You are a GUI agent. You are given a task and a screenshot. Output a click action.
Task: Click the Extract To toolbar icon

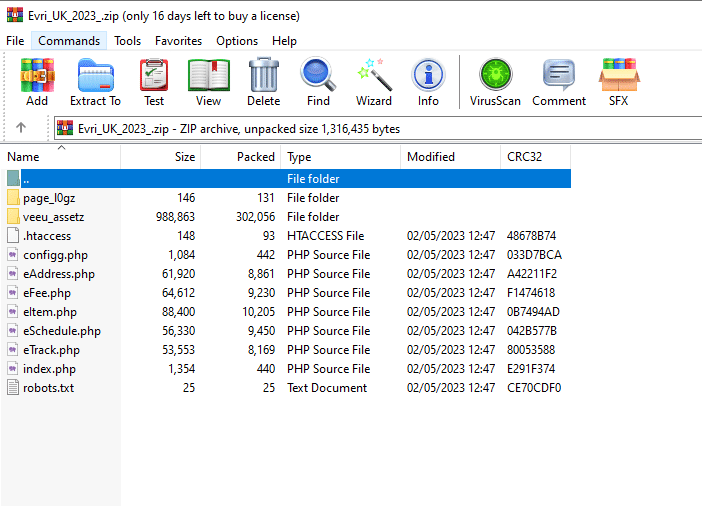[x=95, y=81]
